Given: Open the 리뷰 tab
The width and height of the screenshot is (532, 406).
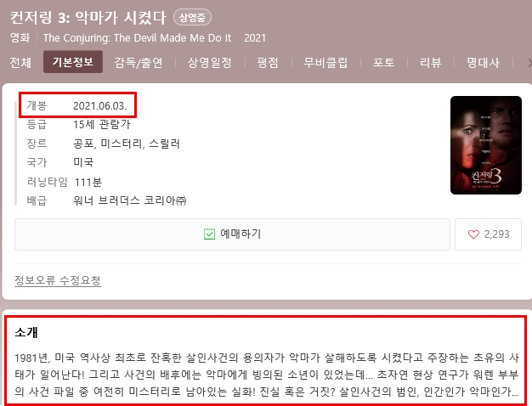Looking at the screenshot, I should click(431, 62).
